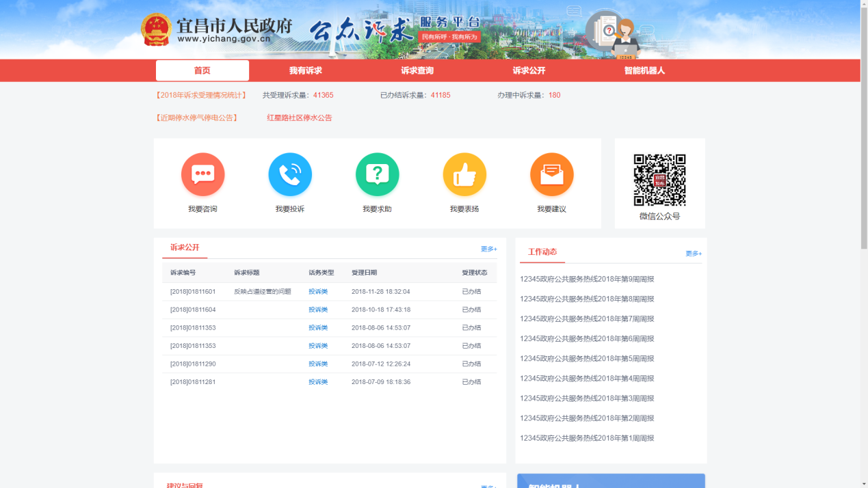This screenshot has width=868, height=488.
Task: Open 更多+ in the 工作动态 panel
Action: coord(694,254)
